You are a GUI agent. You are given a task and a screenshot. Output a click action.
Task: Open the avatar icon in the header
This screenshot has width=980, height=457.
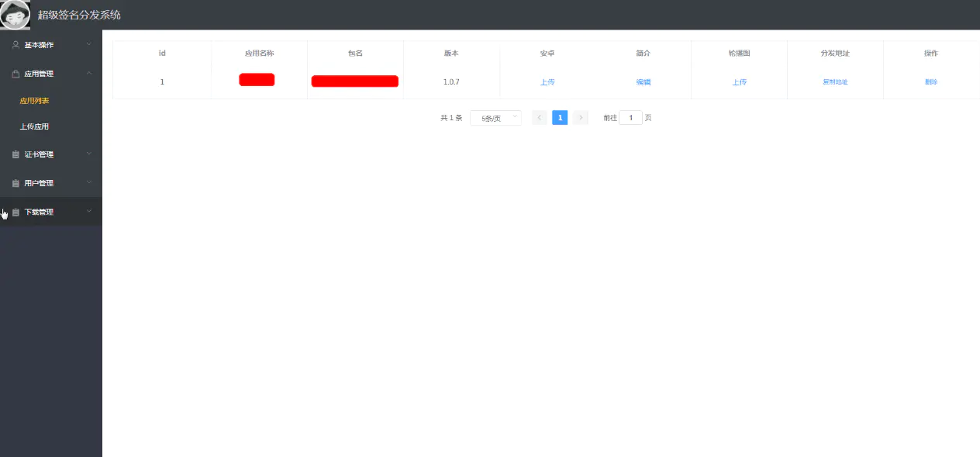[x=16, y=15]
